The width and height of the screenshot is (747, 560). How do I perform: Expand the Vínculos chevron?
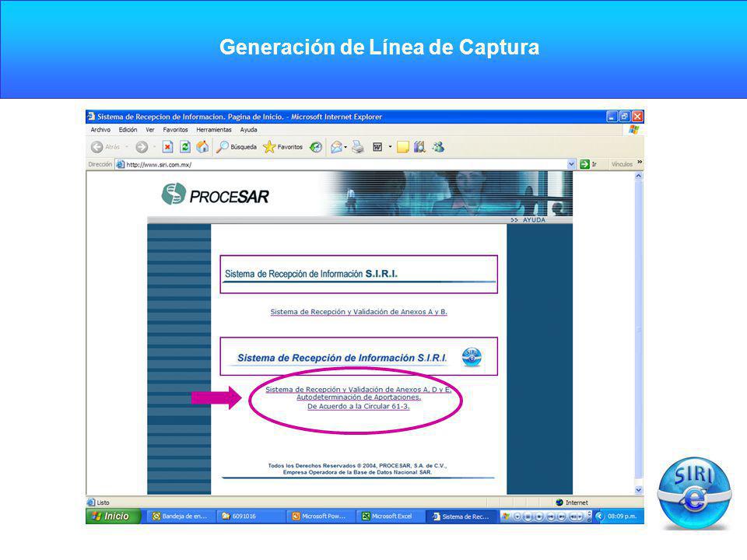(640, 163)
